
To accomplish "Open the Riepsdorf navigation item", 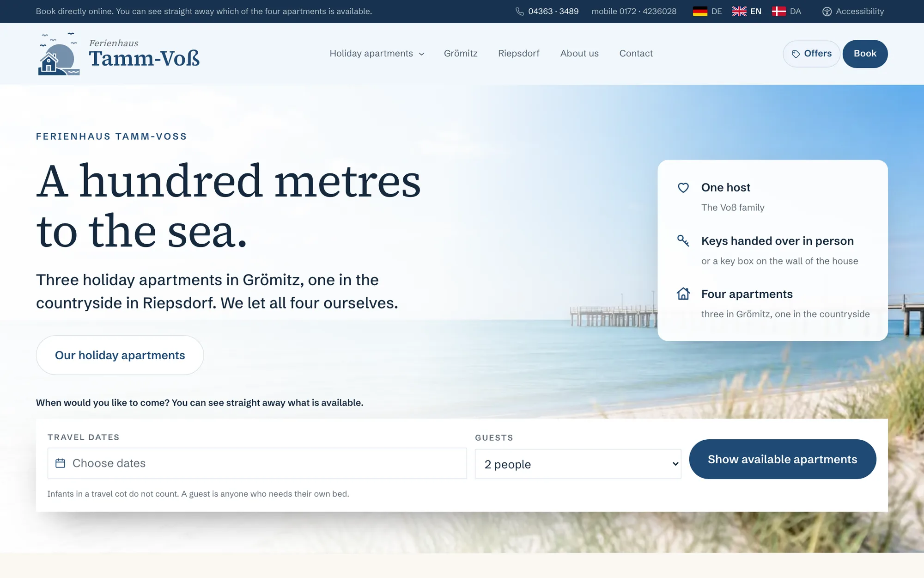I will (x=518, y=54).
